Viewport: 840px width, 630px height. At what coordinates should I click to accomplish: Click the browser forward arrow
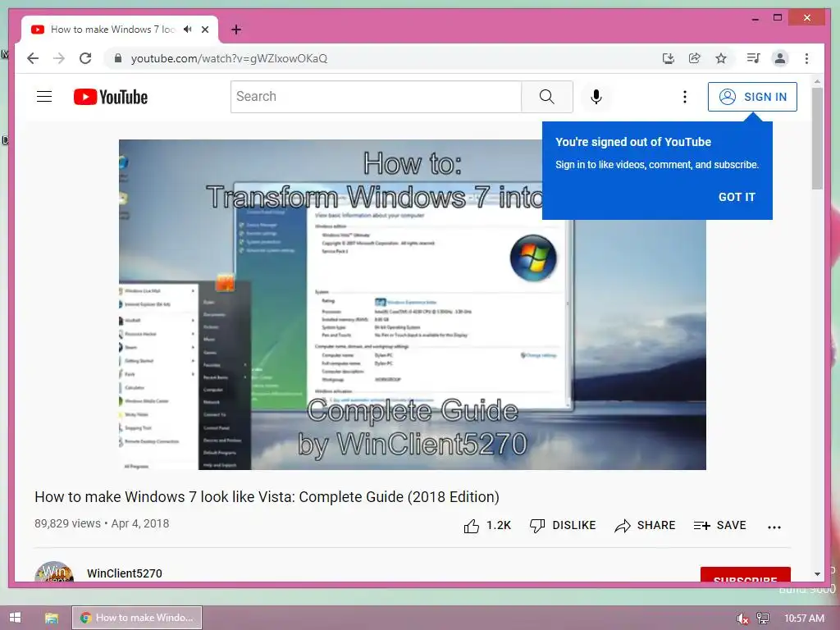pos(59,58)
